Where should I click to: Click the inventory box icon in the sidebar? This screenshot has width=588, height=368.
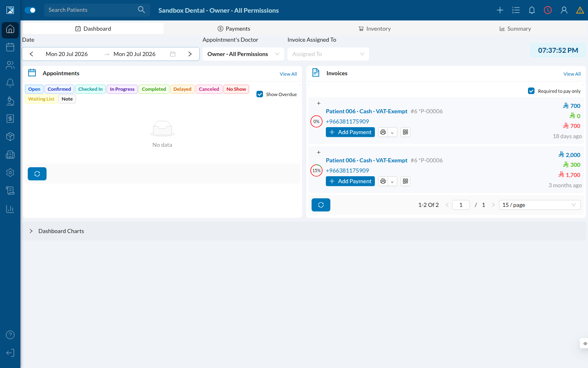click(x=10, y=137)
